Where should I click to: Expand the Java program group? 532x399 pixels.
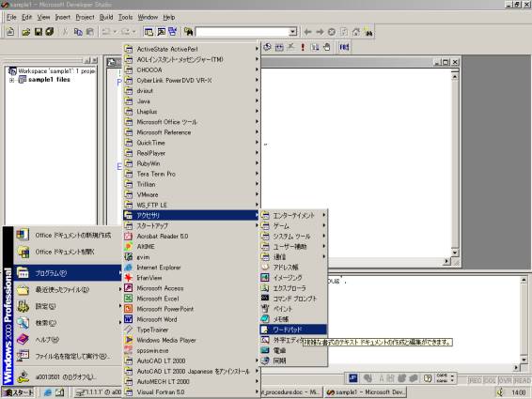[191, 101]
